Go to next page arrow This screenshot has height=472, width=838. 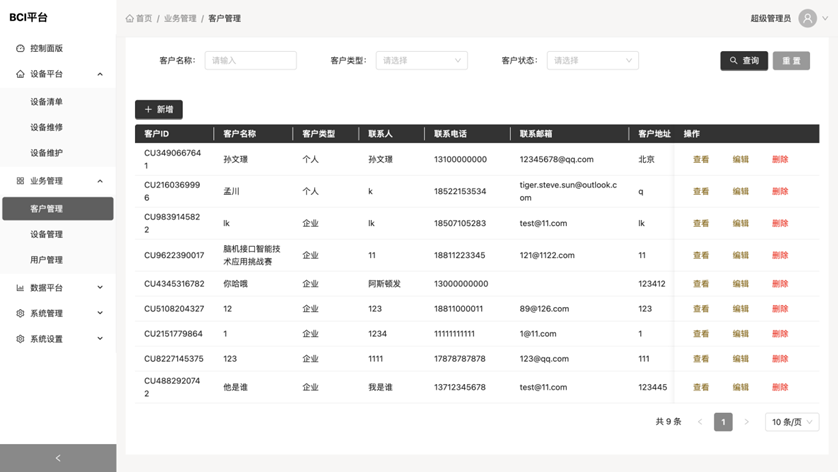[746, 422]
